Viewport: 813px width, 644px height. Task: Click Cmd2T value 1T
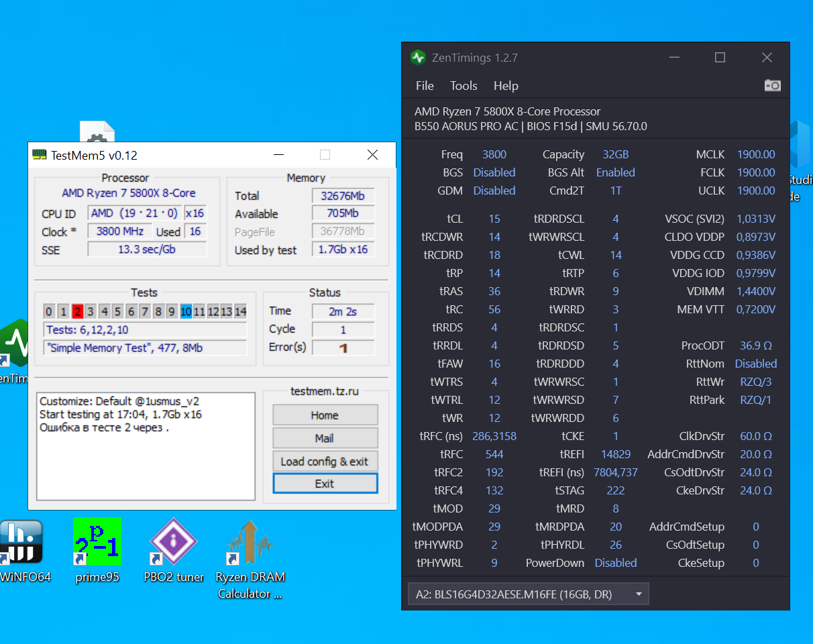pos(616,191)
